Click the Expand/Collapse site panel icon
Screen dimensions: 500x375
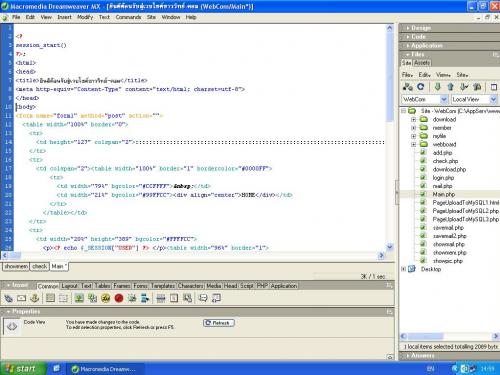[x=494, y=87]
